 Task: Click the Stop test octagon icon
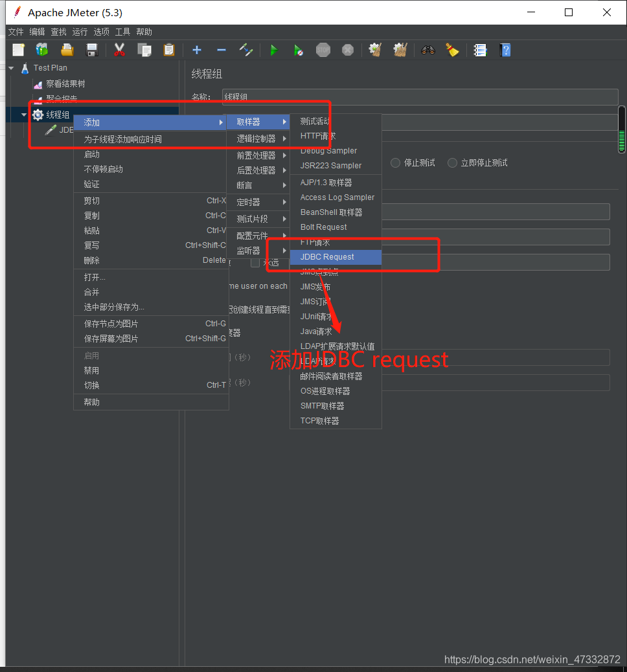[x=323, y=50]
